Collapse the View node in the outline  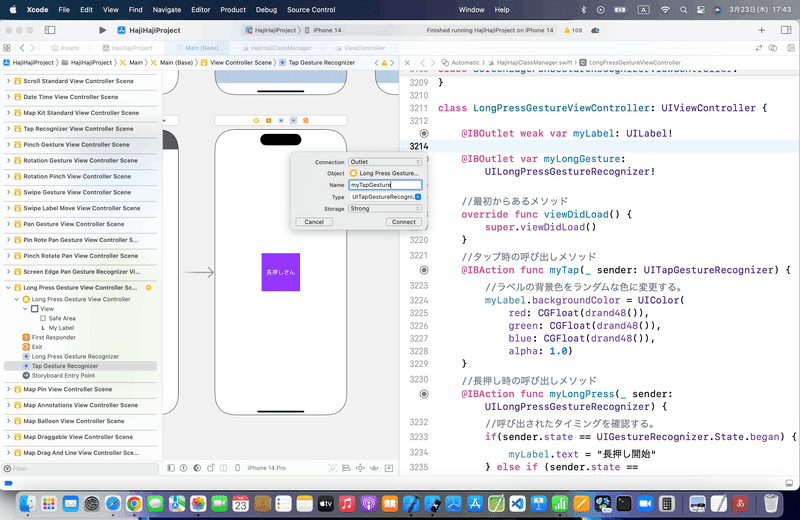[25, 309]
